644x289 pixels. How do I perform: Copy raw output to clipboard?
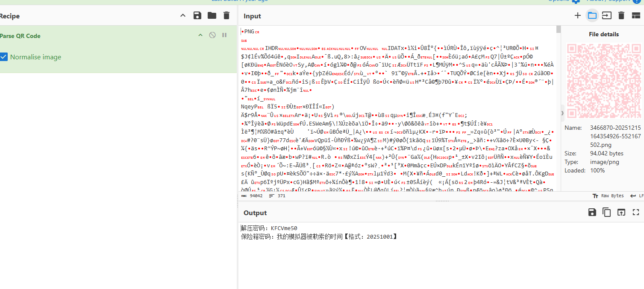(606, 212)
